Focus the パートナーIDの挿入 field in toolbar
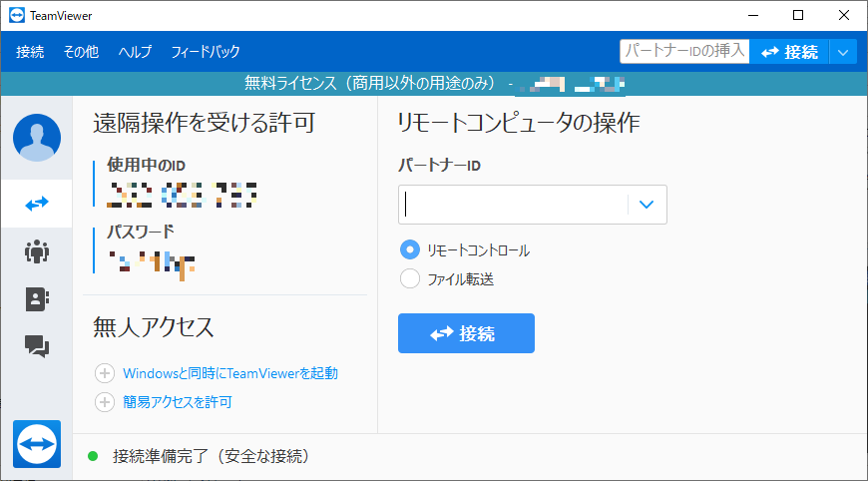 (684, 52)
